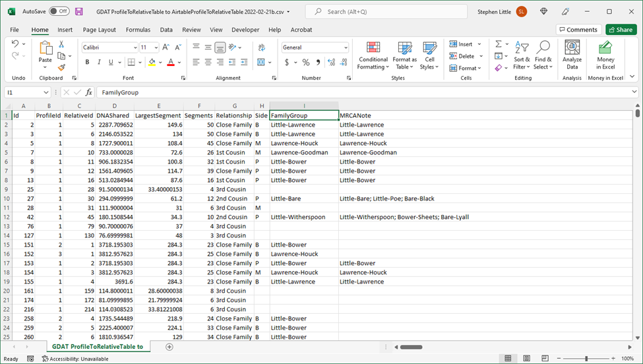Click the AutoSum sigma icon
This screenshot has height=364, width=643.
coord(499,44)
